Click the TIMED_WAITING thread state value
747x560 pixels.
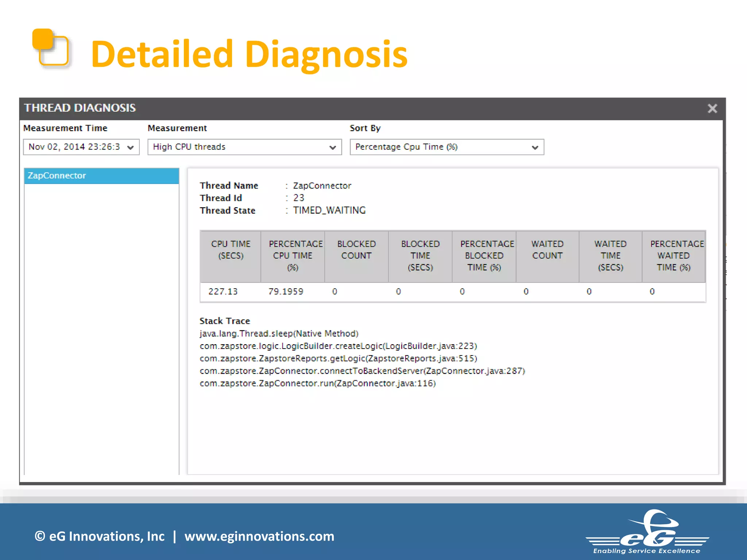coord(329,210)
